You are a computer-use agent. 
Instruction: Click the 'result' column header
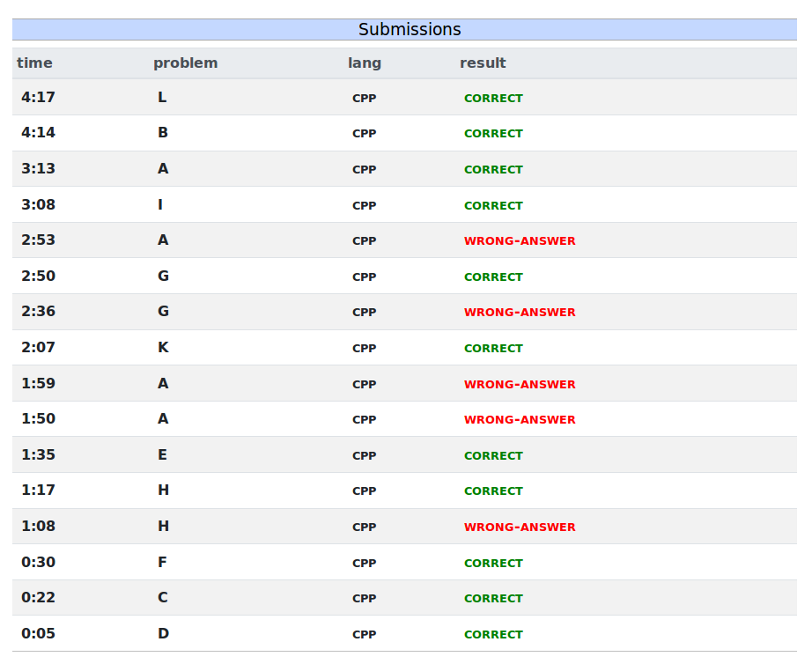coord(483,63)
